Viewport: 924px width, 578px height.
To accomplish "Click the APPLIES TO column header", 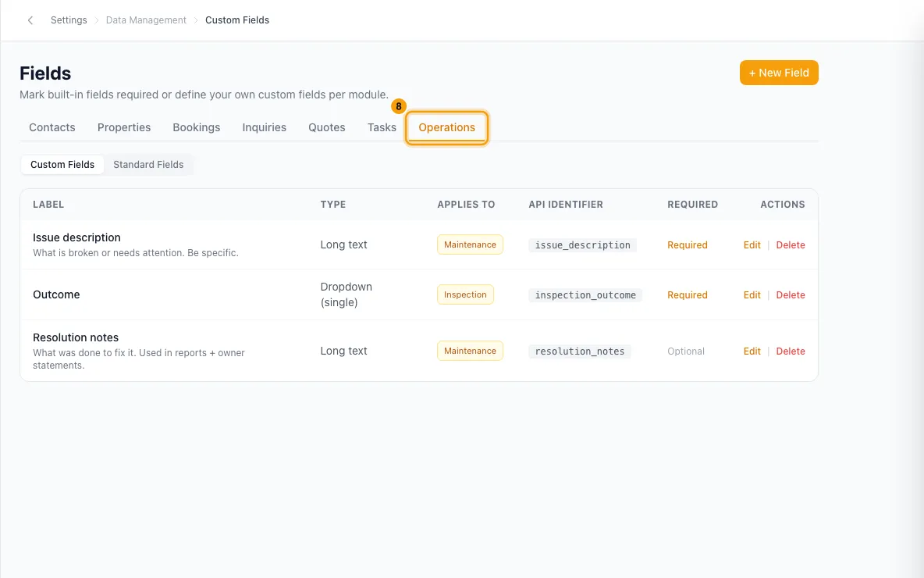I will 466,205.
